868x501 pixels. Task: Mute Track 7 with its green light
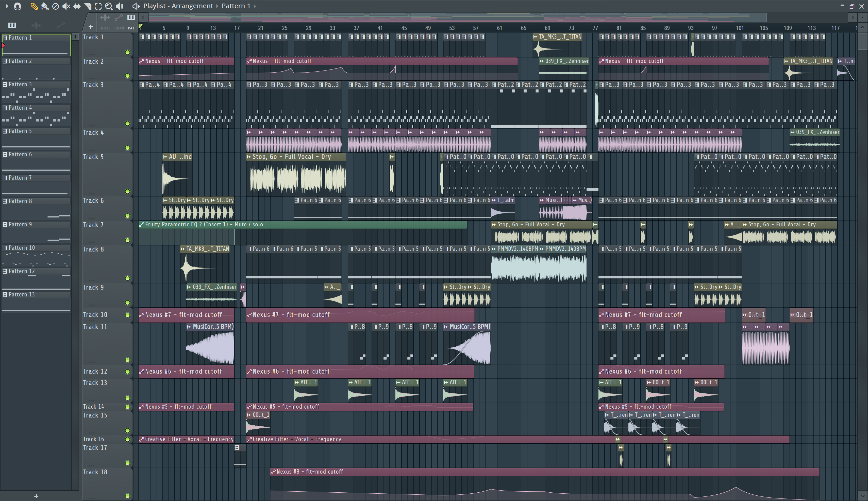(x=127, y=240)
